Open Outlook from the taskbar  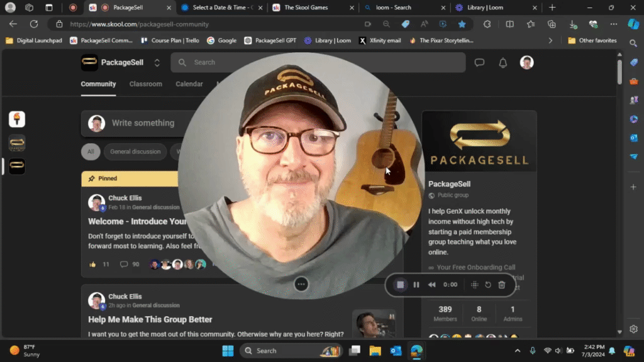pyautogui.click(x=396, y=351)
